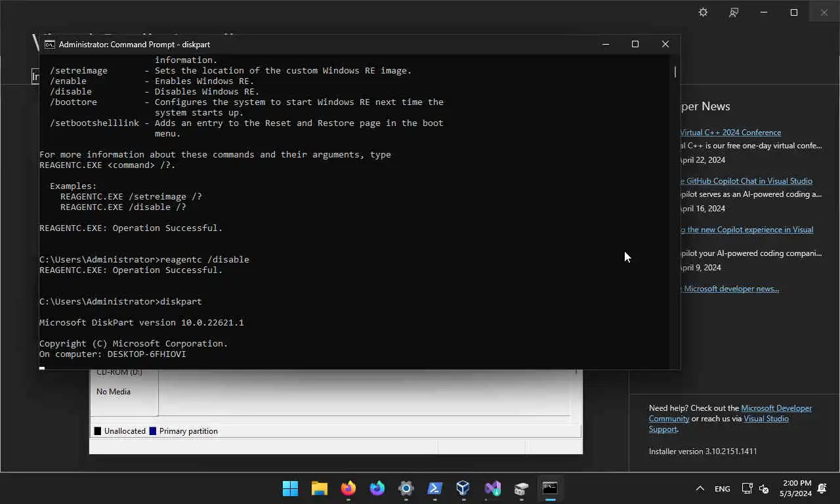Open Visual Studio Installer theme settings sun icon

pyautogui.click(x=703, y=12)
